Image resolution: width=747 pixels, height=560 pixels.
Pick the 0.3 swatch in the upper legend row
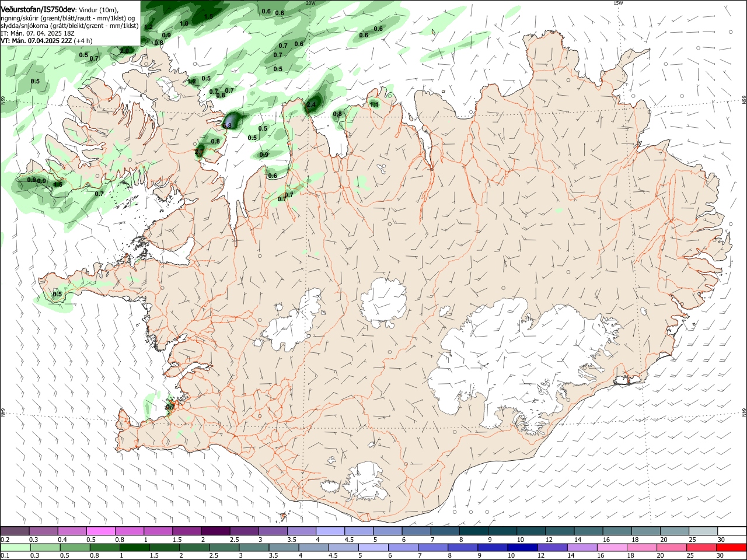click(44, 531)
